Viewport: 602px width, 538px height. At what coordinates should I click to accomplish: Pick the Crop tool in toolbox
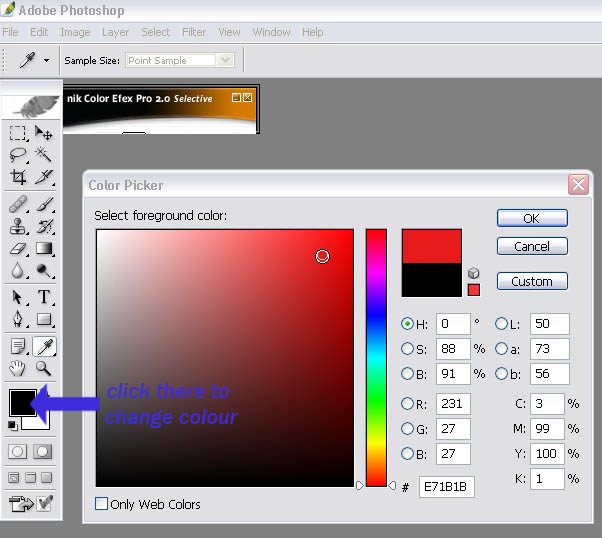pyautogui.click(x=18, y=177)
